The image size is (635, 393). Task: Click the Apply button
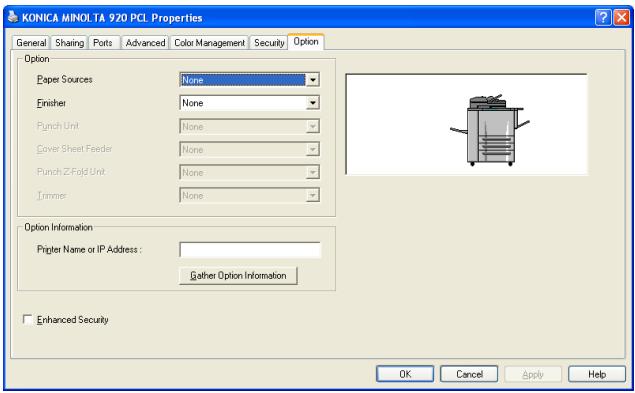(533, 374)
